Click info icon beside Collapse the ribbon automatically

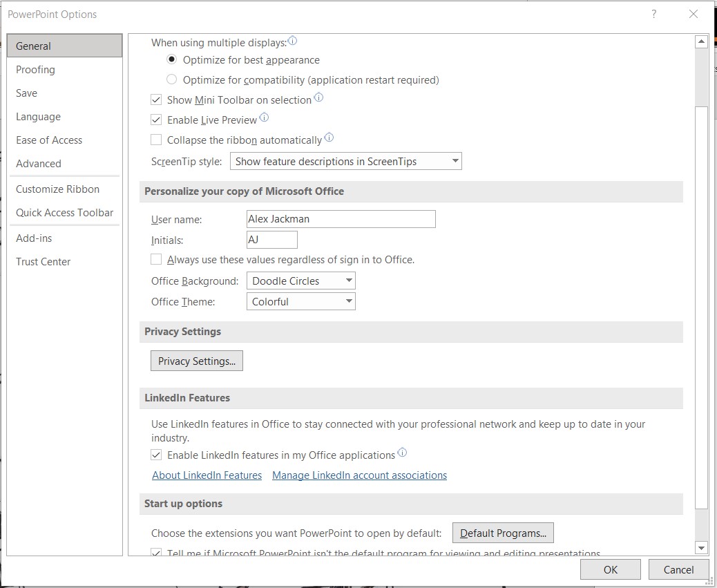coord(329,137)
